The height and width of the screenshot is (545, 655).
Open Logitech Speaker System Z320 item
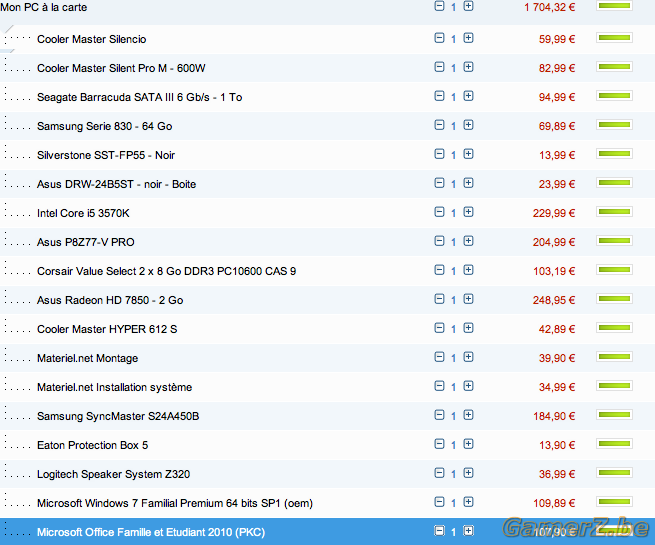(113, 474)
